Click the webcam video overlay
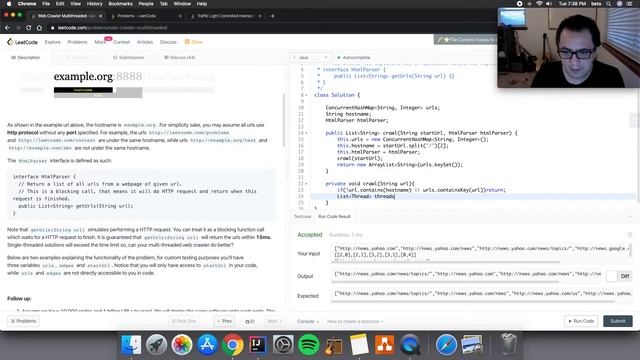 (569, 47)
